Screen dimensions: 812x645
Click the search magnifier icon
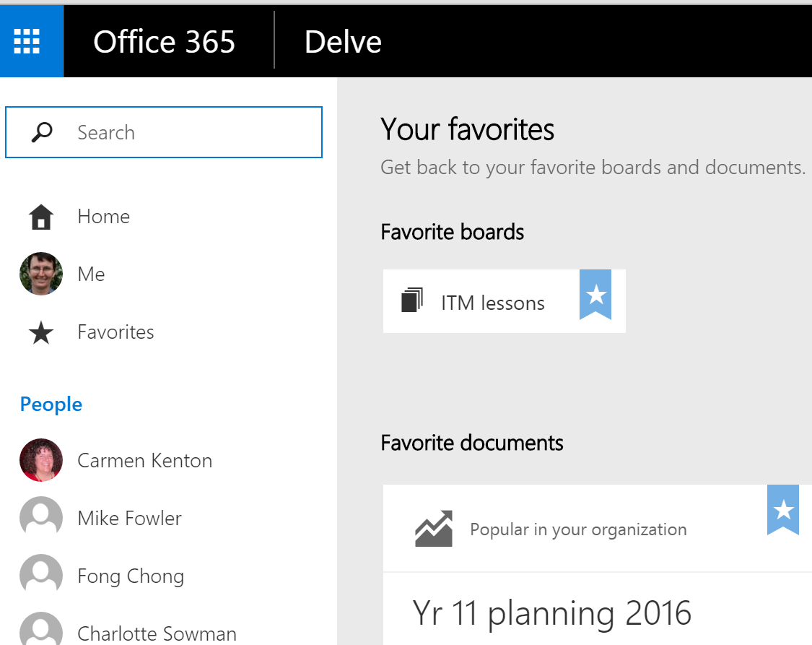[x=41, y=132]
